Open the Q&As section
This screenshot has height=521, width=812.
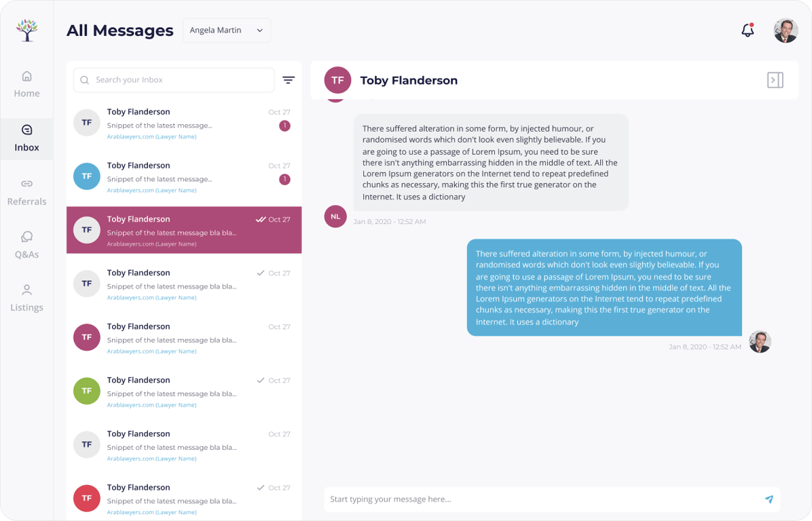(x=27, y=246)
